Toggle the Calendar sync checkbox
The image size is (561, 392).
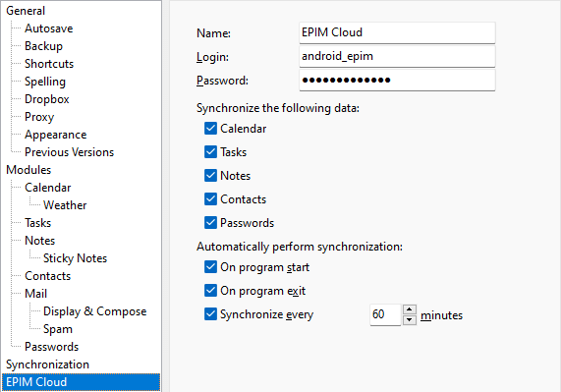[210, 129]
